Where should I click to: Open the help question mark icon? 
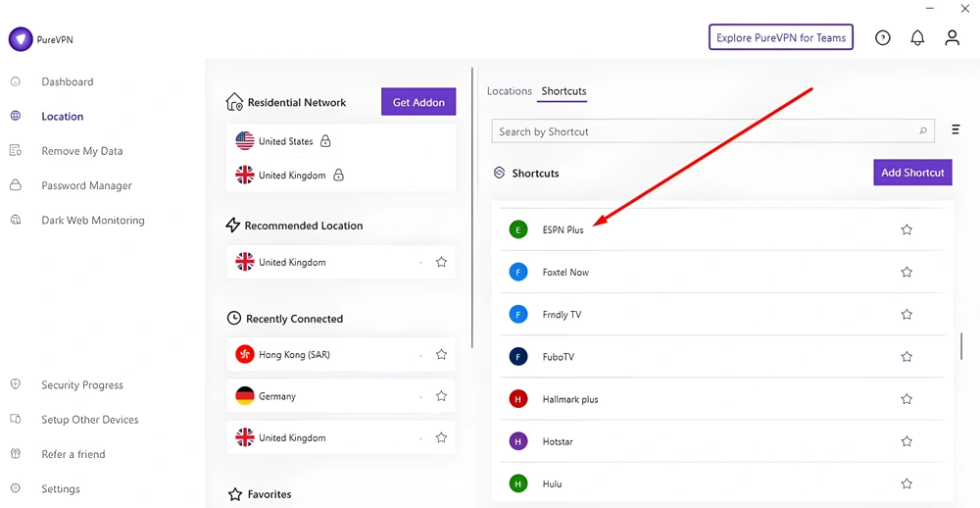[882, 38]
